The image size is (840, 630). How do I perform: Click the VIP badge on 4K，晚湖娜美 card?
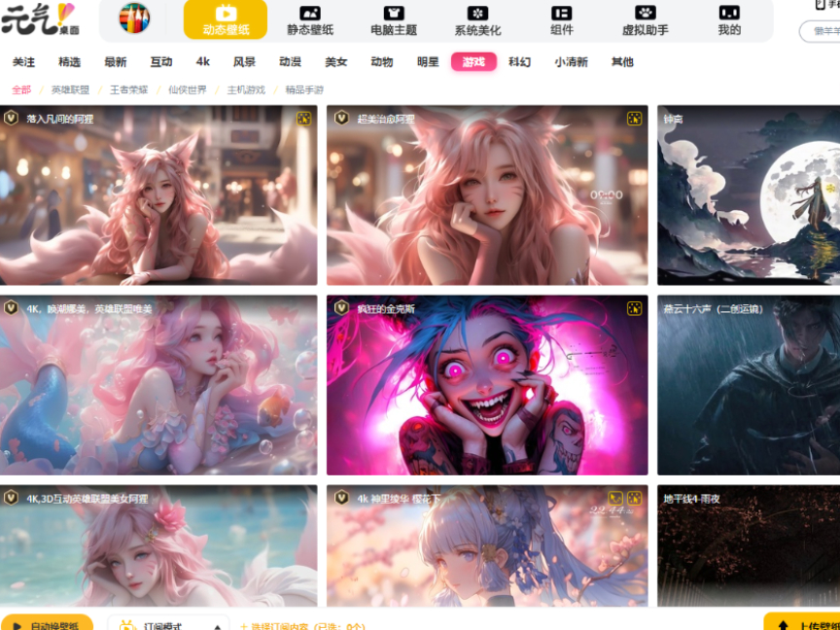(x=12, y=308)
